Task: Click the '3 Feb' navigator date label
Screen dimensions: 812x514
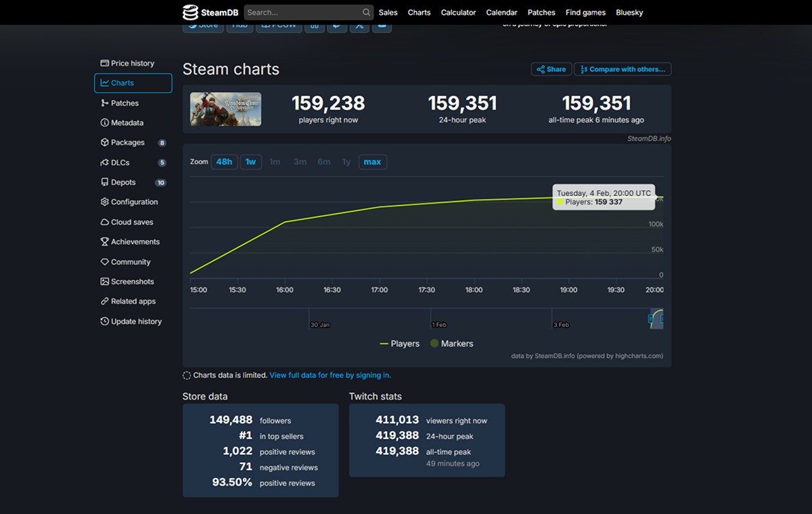Action: coord(561,325)
